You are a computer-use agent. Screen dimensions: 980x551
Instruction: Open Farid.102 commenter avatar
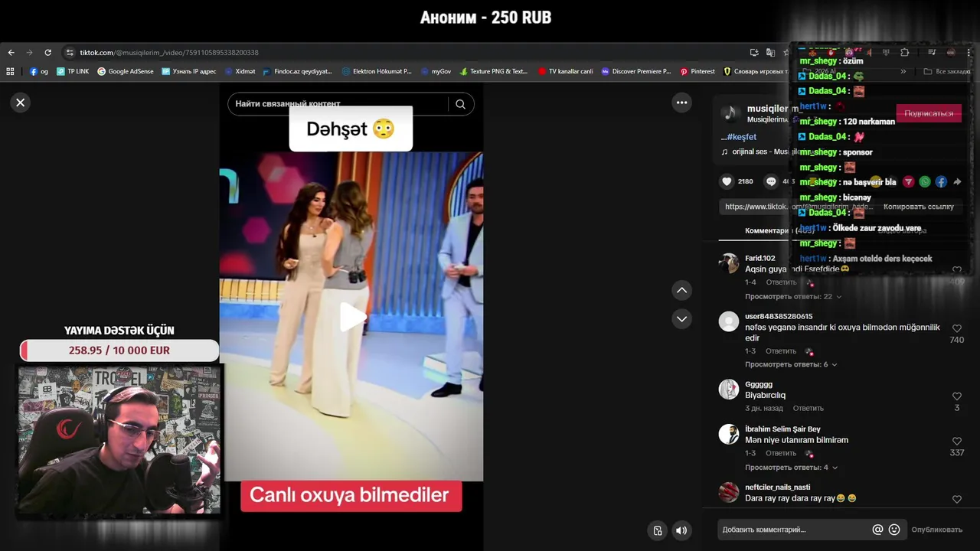pos(729,264)
